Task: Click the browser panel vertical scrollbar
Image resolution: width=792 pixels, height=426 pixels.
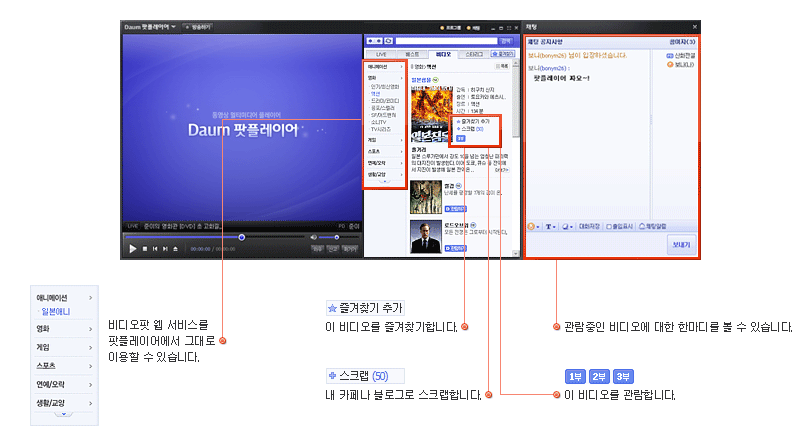Action: pos(516,157)
